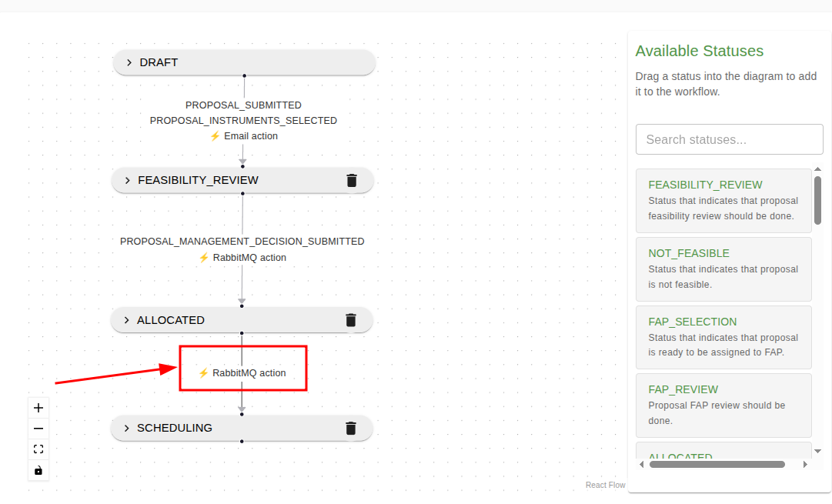Delete FEASIBILITY_REVIEW using its trash icon
Viewport: 832px width, 504px height.
pyautogui.click(x=352, y=180)
